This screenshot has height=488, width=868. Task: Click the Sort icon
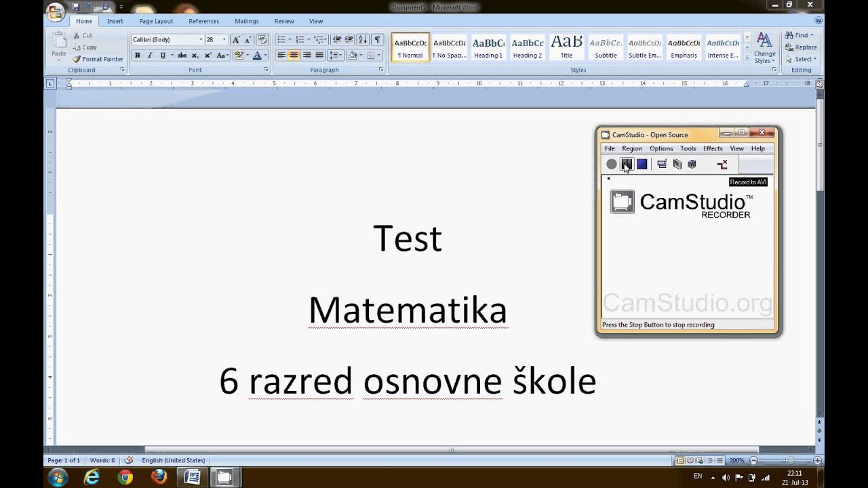click(x=363, y=40)
